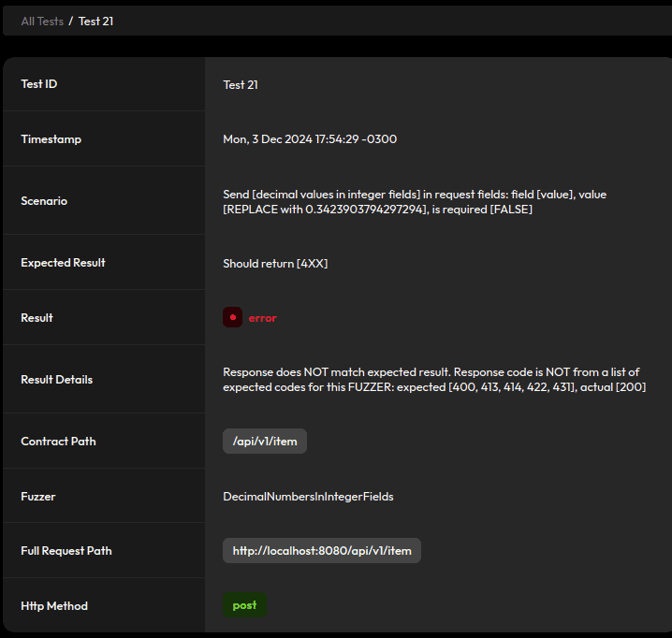672x638 pixels.
Task: Click the Http Method row label
Action: pyautogui.click(x=54, y=606)
